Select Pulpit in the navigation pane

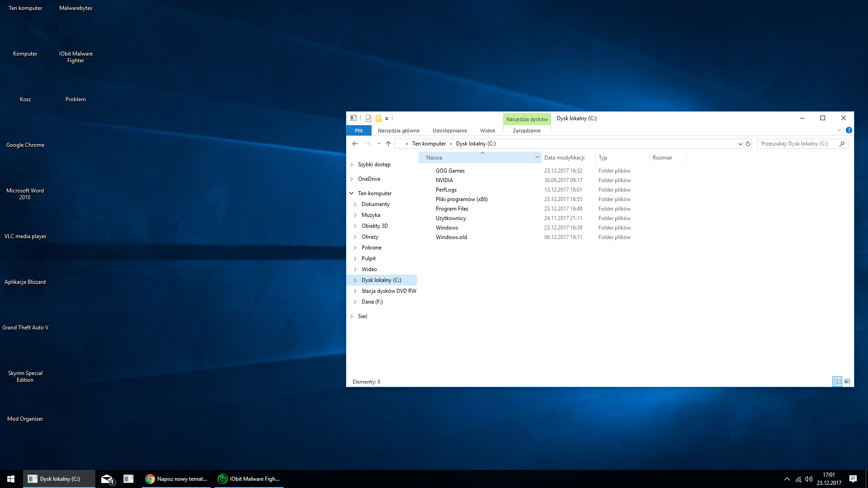point(368,258)
